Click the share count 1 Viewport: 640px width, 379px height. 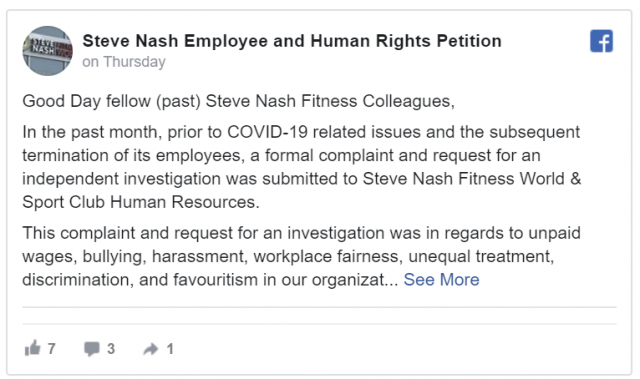point(170,349)
